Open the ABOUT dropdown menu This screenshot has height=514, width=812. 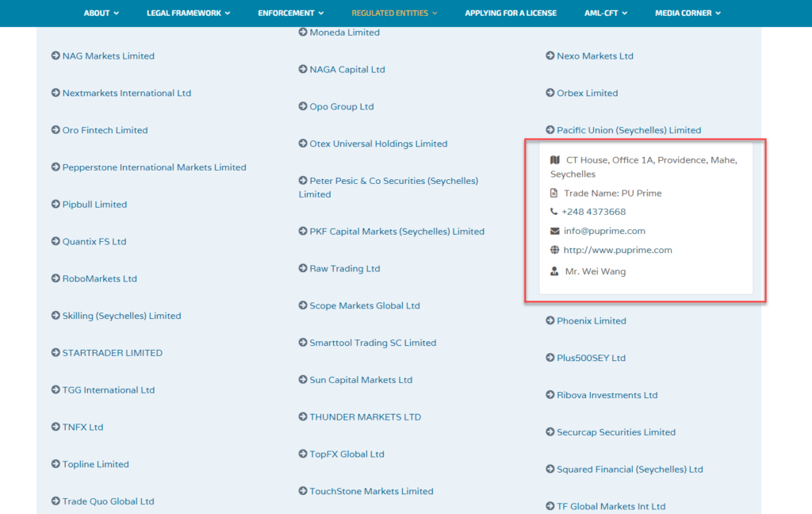click(101, 13)
